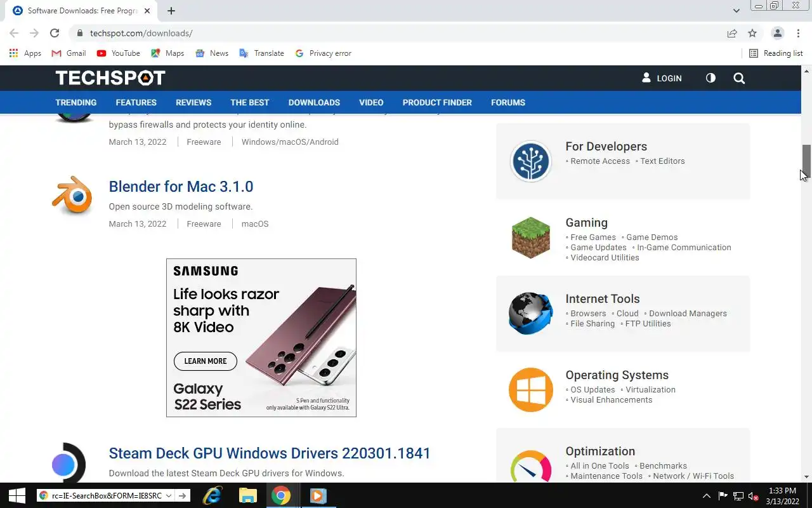Click the page vertical scrollbar thumb
Image resolution: width=812 pixels, height=508 pixels.
pyautogui.click(x=806, y=161)
